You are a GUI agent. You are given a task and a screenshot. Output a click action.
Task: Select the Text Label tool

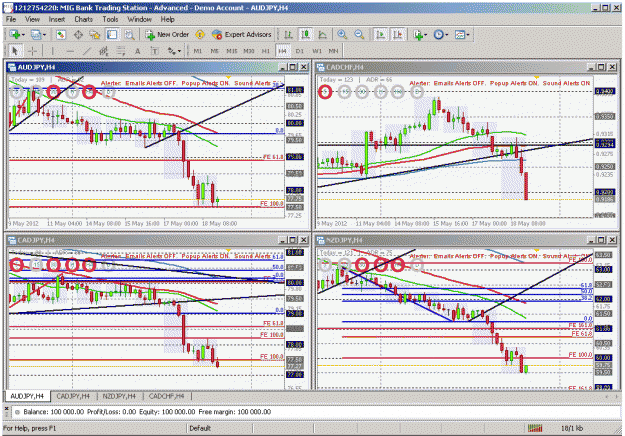[155, 51]
